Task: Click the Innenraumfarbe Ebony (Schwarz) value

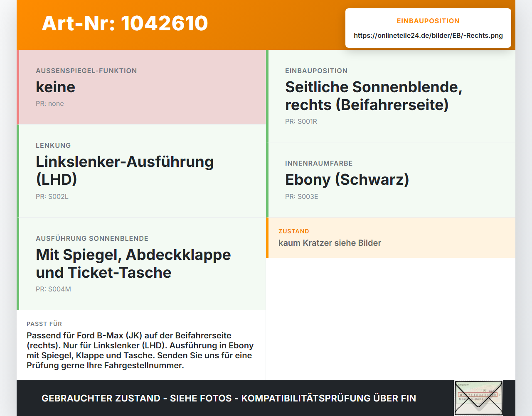Action: (347, 180)
